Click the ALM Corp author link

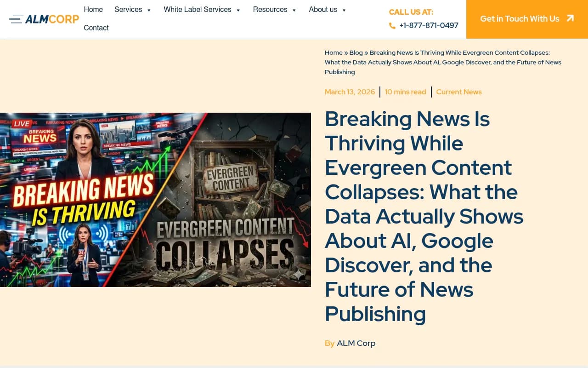pyautogui.click(x=356, y=343)
